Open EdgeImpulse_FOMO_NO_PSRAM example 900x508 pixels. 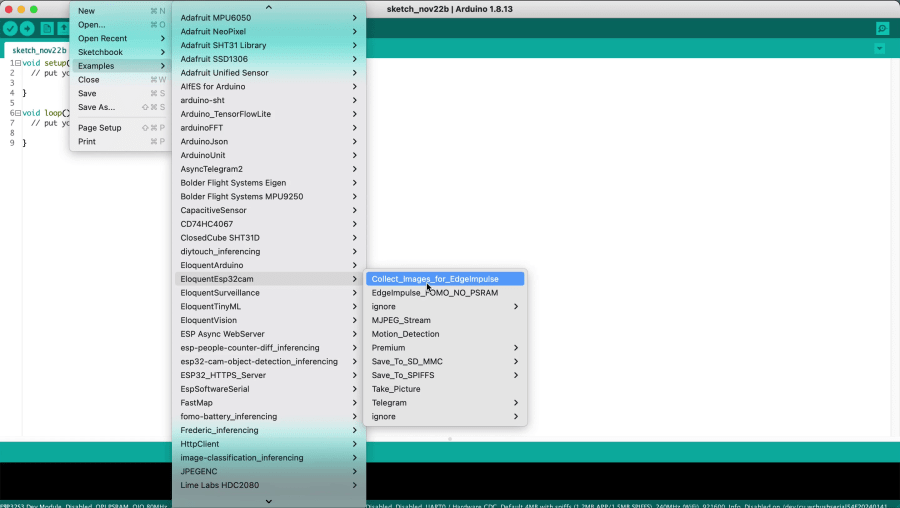[x=445, y=293]
